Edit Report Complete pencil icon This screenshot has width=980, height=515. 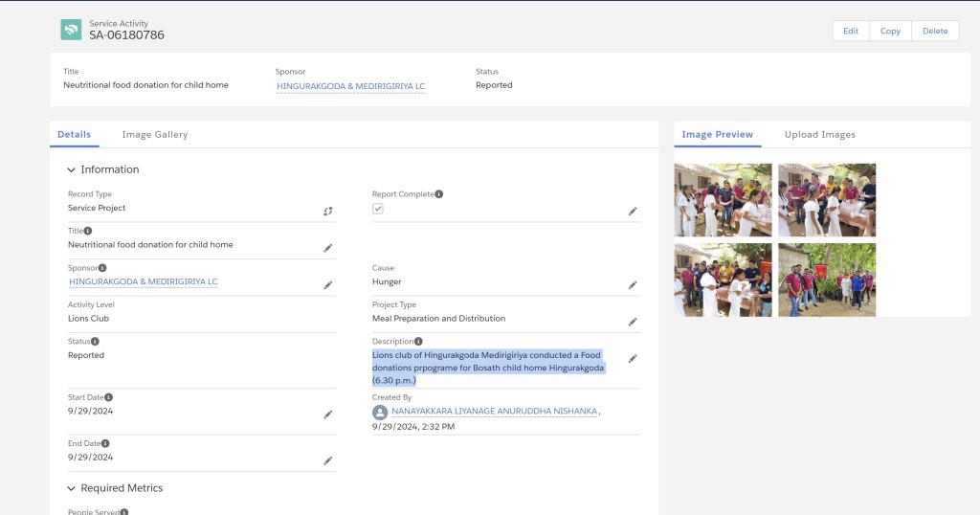633,212
